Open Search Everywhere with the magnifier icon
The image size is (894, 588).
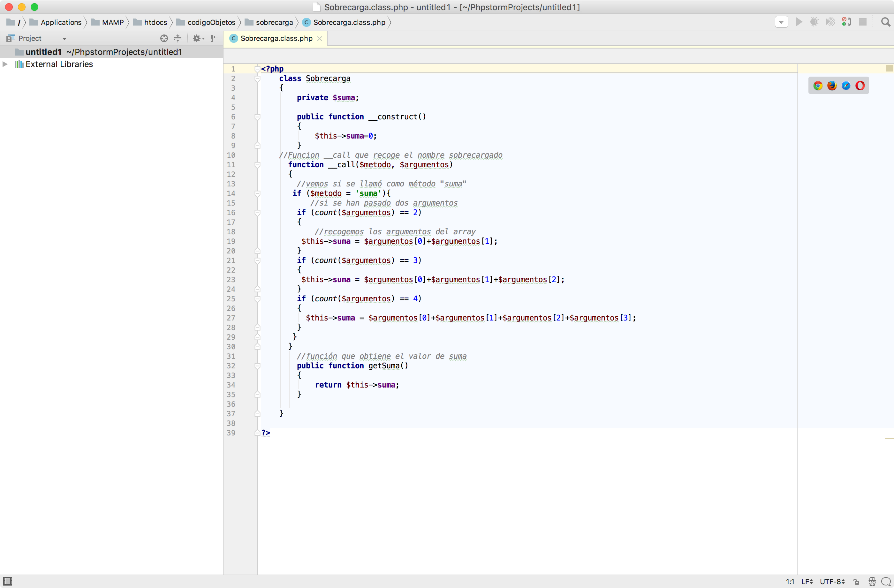[x=886, y=23]
